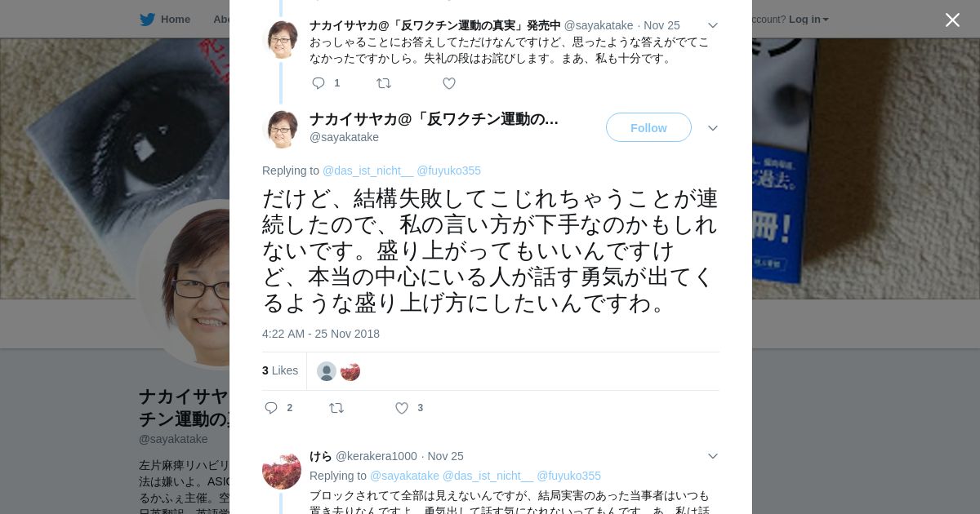Image resolution: width=980 pixels, height=514 pixels.
Task: Open chevron menu on top reply tweet
Action: tap(712, 25)
